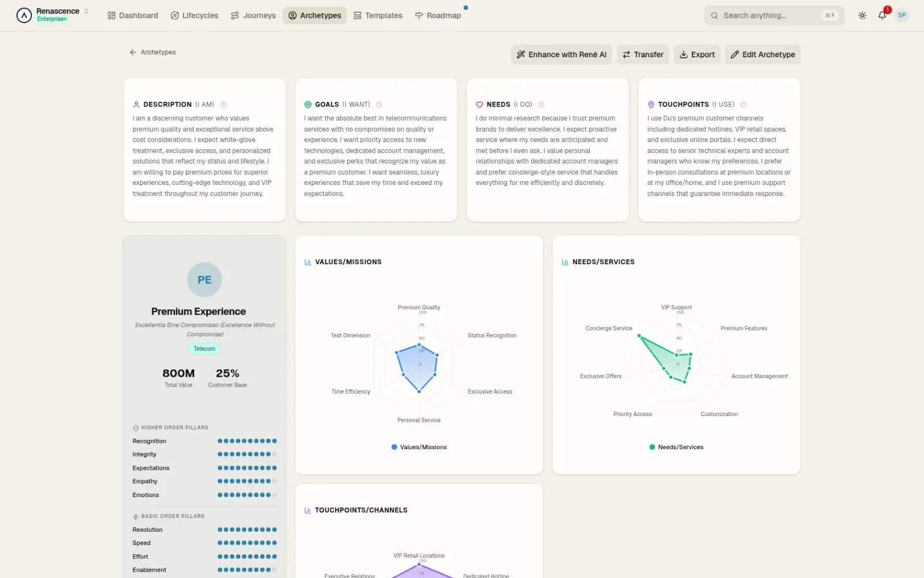
Task: Click the Export button
Action: 697,54
